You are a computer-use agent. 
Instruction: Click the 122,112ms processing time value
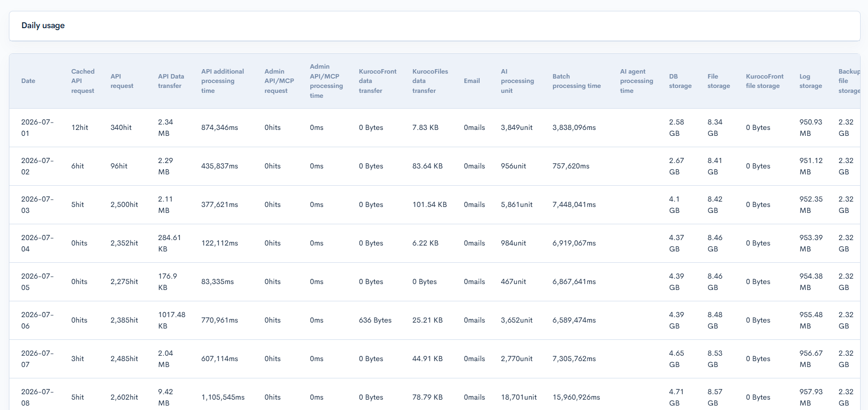click(219, 243)
